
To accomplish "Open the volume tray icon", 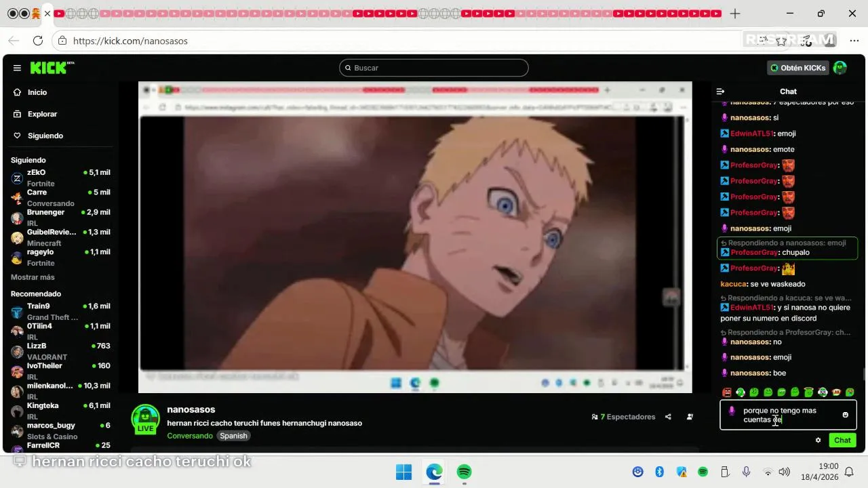I will (x=785, y=472).
